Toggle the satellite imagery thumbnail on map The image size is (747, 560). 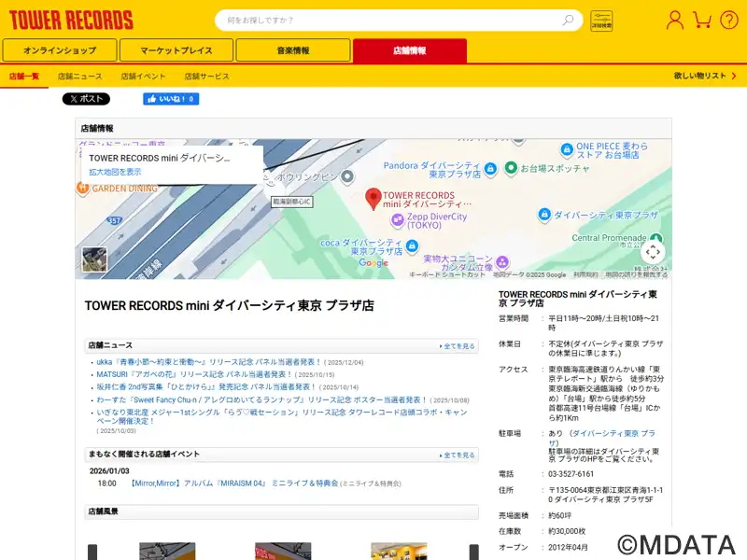pos(94,259)
